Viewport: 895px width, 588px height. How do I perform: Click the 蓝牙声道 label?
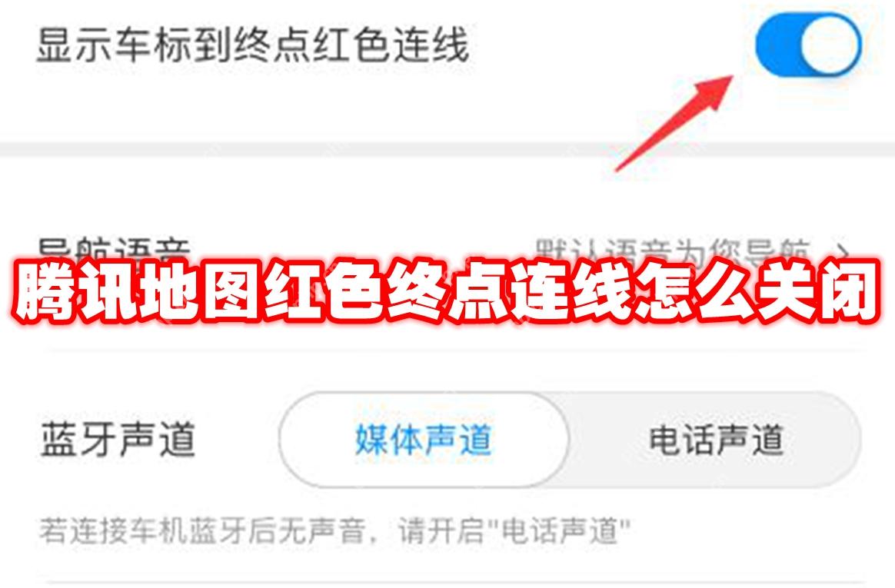coord(118,439)
